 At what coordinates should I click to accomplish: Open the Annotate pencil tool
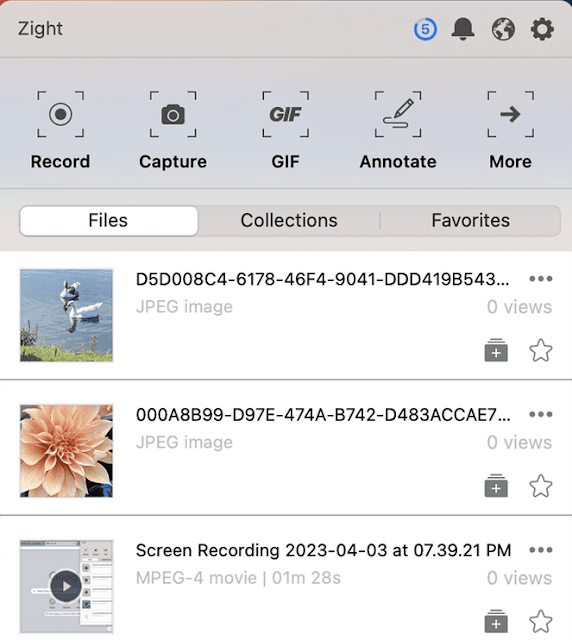pyautogui.click(x=398, y=131)
